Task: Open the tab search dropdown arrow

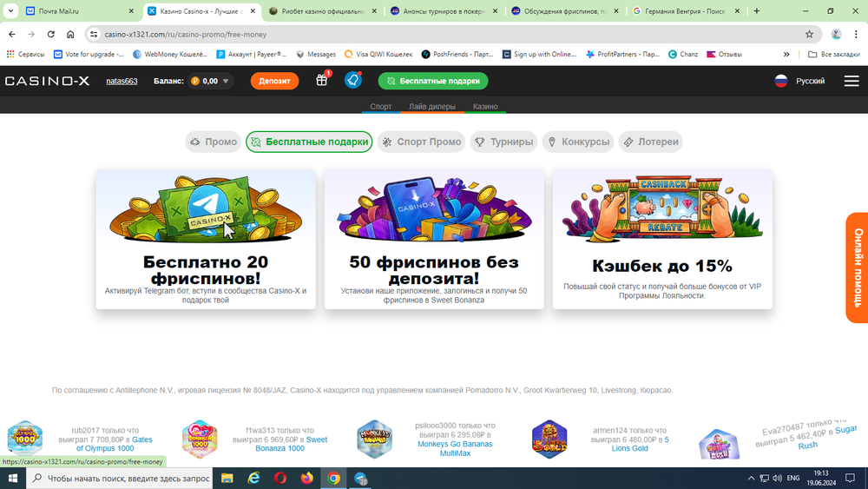Action: (10, 11)
